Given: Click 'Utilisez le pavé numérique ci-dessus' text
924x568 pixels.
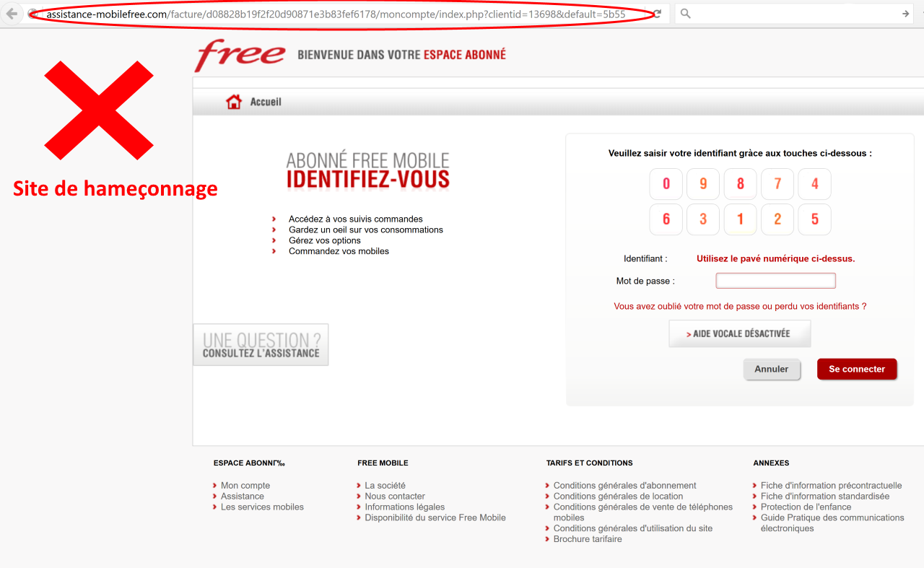Looking at the screenshot, I should [775, 258].
